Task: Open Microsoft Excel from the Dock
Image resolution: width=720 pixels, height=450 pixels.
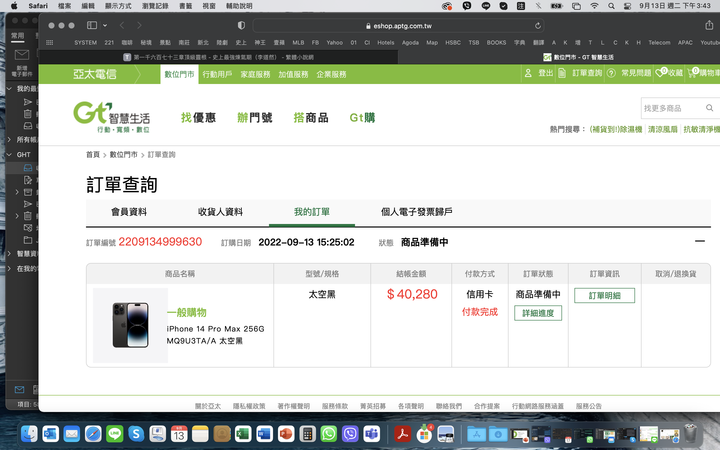Action: 243,433
